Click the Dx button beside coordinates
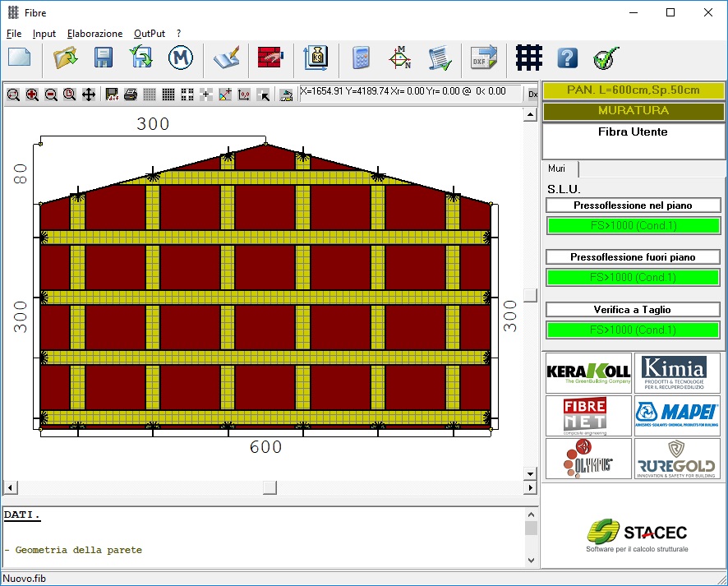The width and height of the screenshot is (728, 586). click(x=532, y=95)
